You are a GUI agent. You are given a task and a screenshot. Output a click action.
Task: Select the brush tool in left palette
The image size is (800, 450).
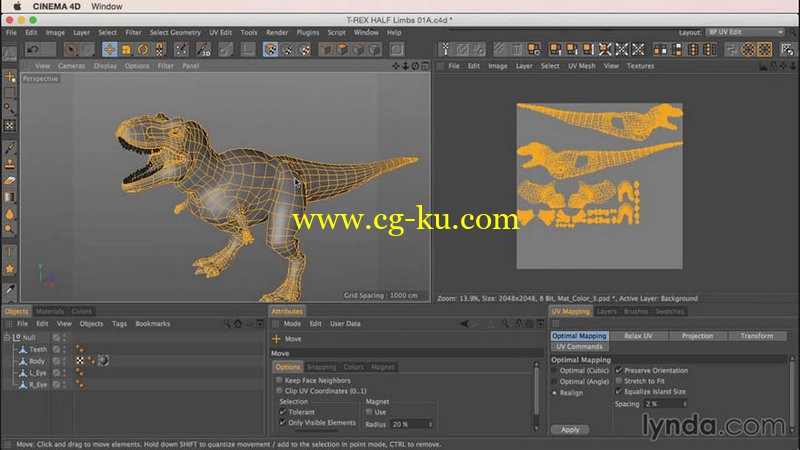(10, 148)
